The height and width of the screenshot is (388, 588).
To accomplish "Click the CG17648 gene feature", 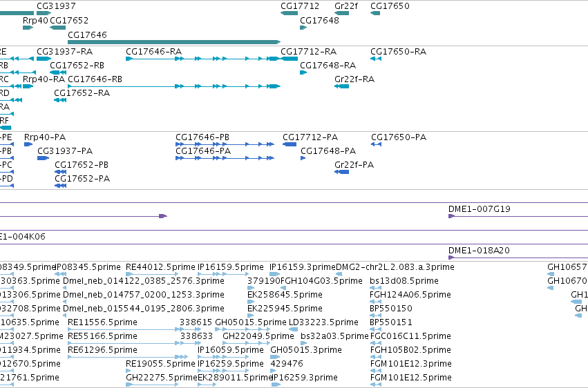I will click(x=303, y=28).
